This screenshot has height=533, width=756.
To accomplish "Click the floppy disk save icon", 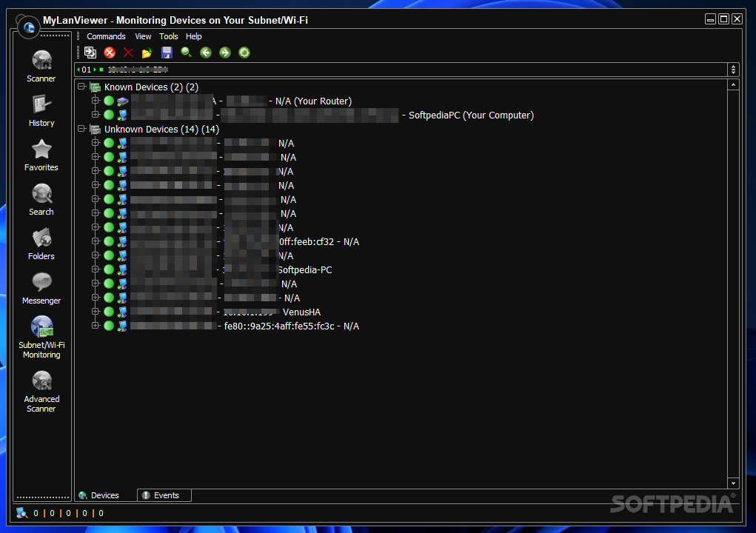I will [167, 53].
